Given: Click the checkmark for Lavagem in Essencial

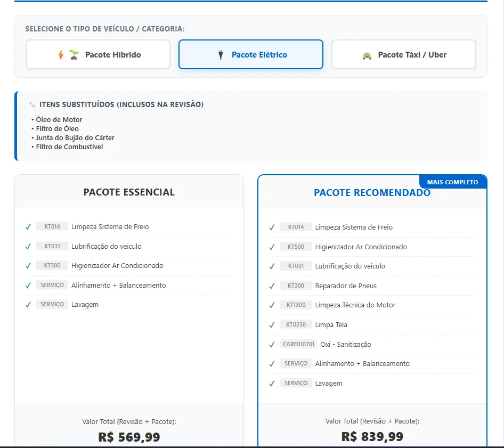Looking at the screenshot, I should click(x=28, y=305).
